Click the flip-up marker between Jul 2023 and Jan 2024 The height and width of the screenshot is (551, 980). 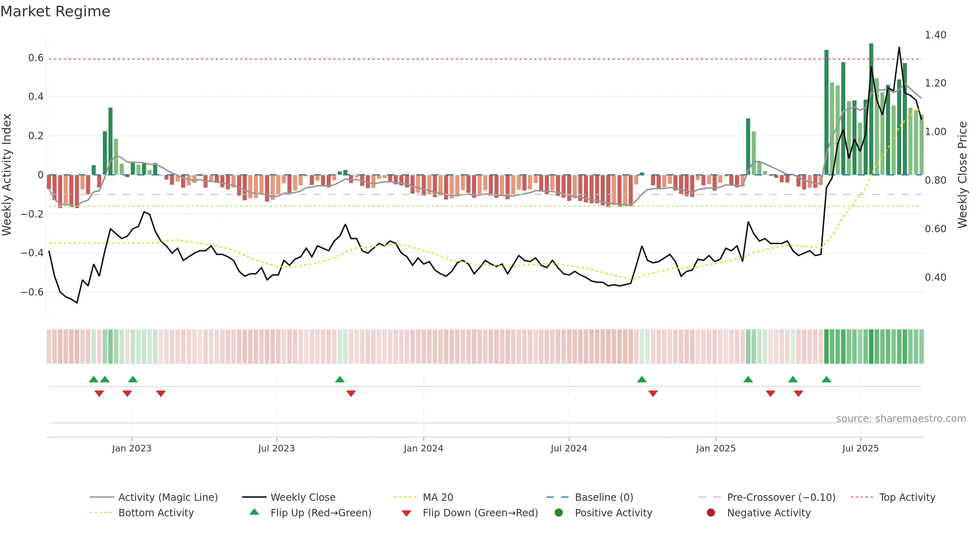340,379
